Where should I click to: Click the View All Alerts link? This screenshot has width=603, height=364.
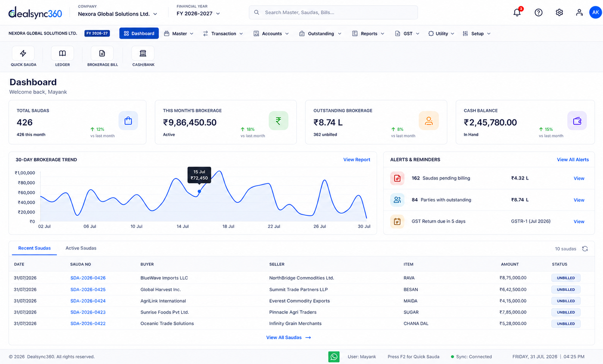[573, 159]
